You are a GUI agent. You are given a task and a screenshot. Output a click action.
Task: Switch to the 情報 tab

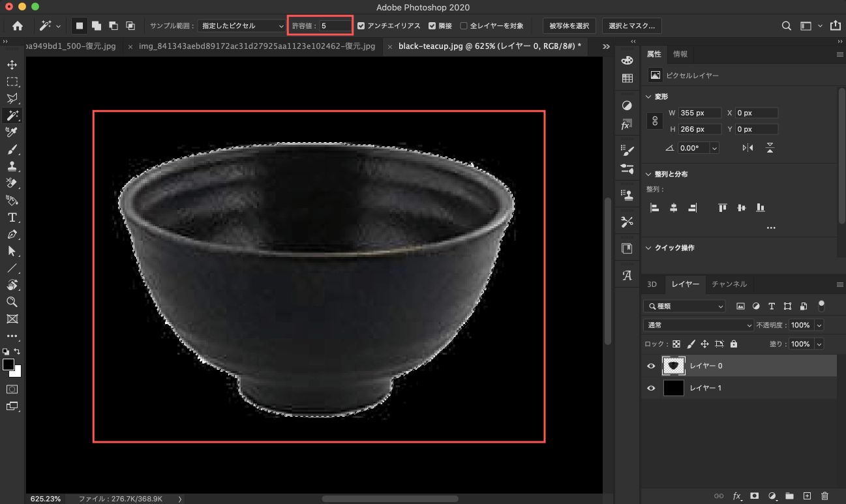680,54
